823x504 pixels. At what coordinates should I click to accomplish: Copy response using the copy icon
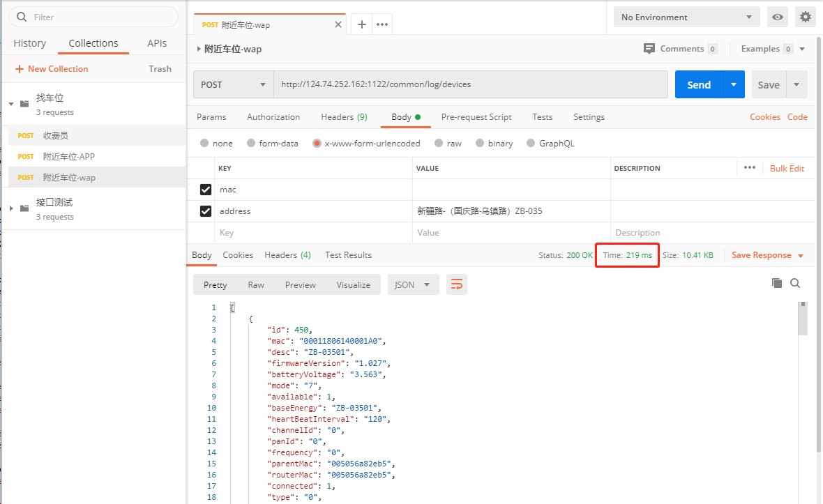point(777,283)
